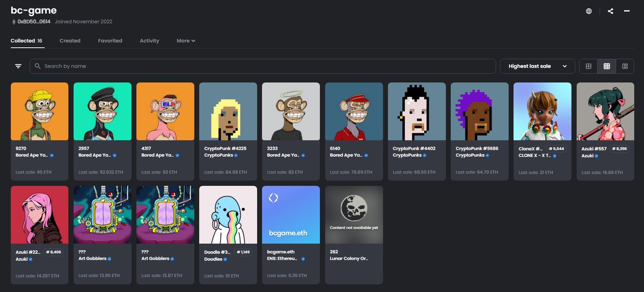The height and width of the screenshot is (292, 644).
Task: Open the Highest last sale sort dropdown
Action: pos(537,66)
